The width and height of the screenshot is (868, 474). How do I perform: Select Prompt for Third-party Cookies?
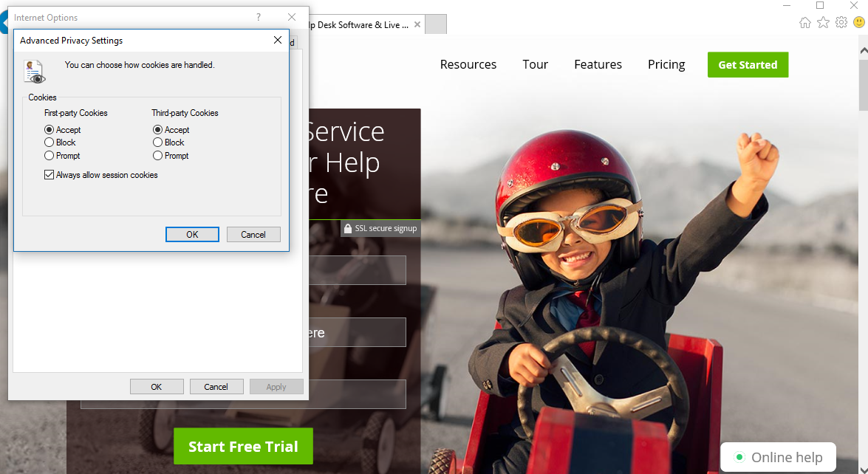pyautogui.click(x=158, y=156)
